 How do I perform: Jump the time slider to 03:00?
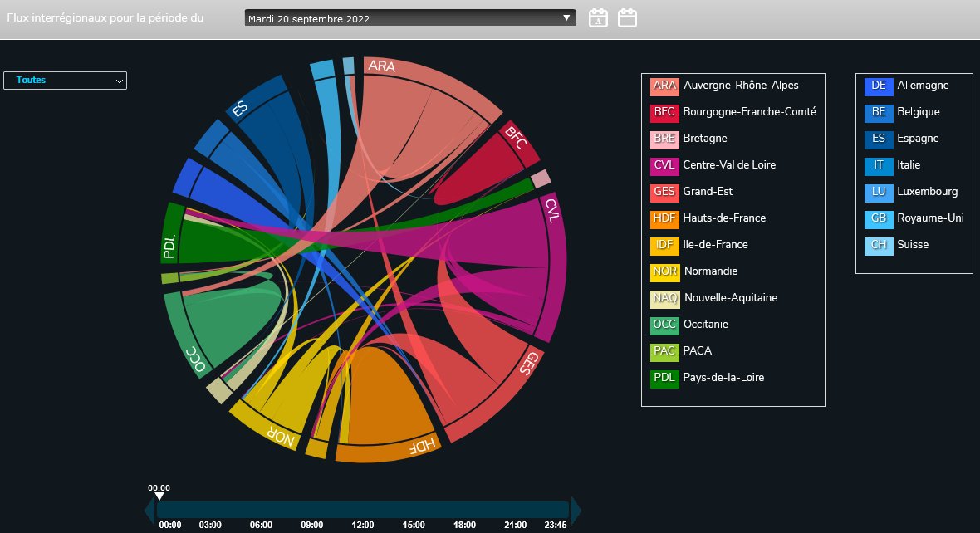coord(210,525)
